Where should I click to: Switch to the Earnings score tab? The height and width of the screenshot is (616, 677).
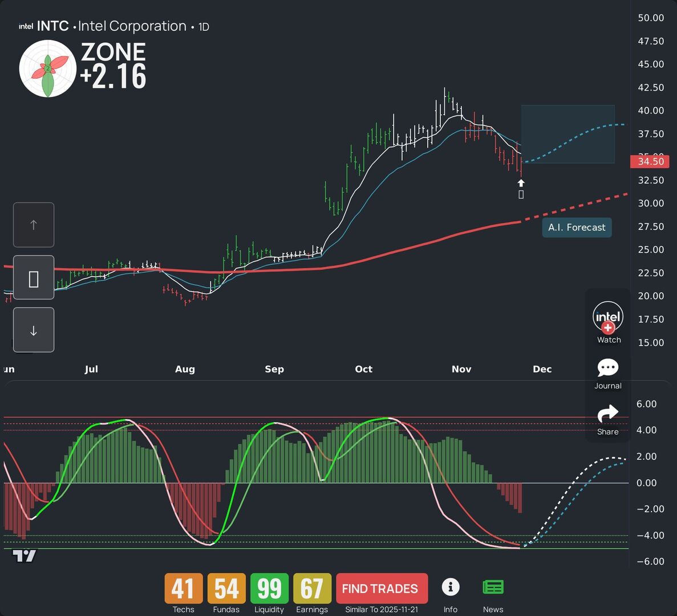click(312, 588)
